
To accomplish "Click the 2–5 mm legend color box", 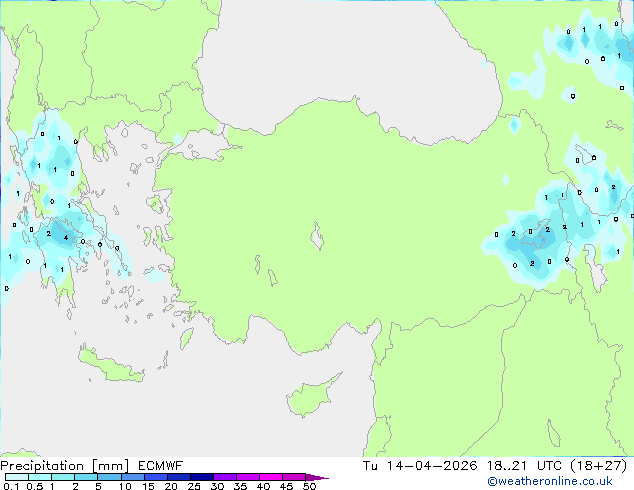I will [x=86, y=477].
